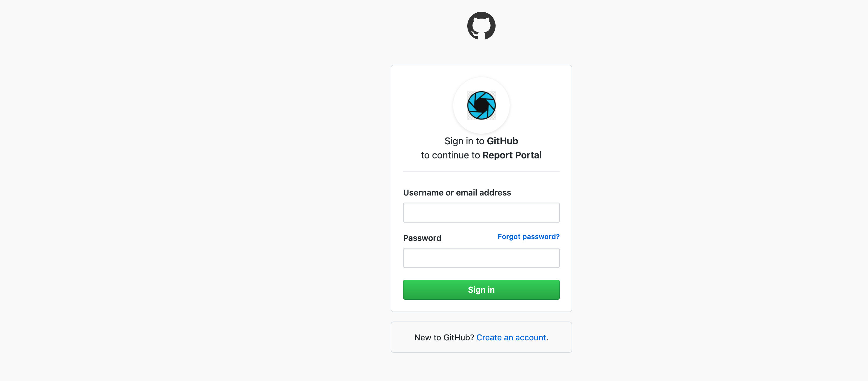Viewport: 868px width, 381px height.
Task: Click the Sign in button to submit
Action: (x=481, y=289)
